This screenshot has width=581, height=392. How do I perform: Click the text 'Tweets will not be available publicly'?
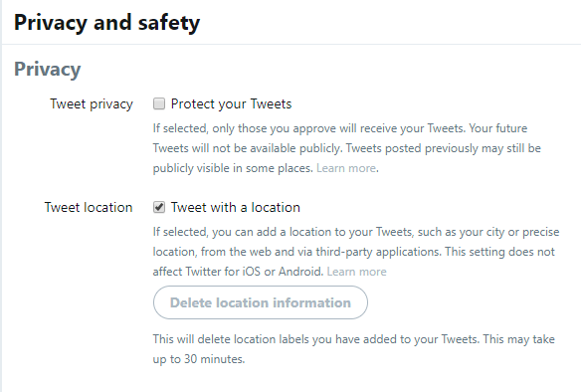click(247, 148)
